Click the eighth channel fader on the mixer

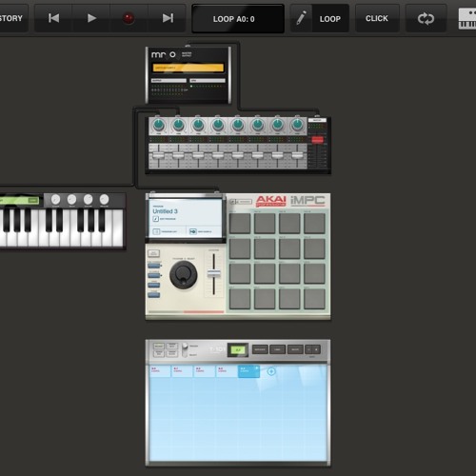coord(297,155)
